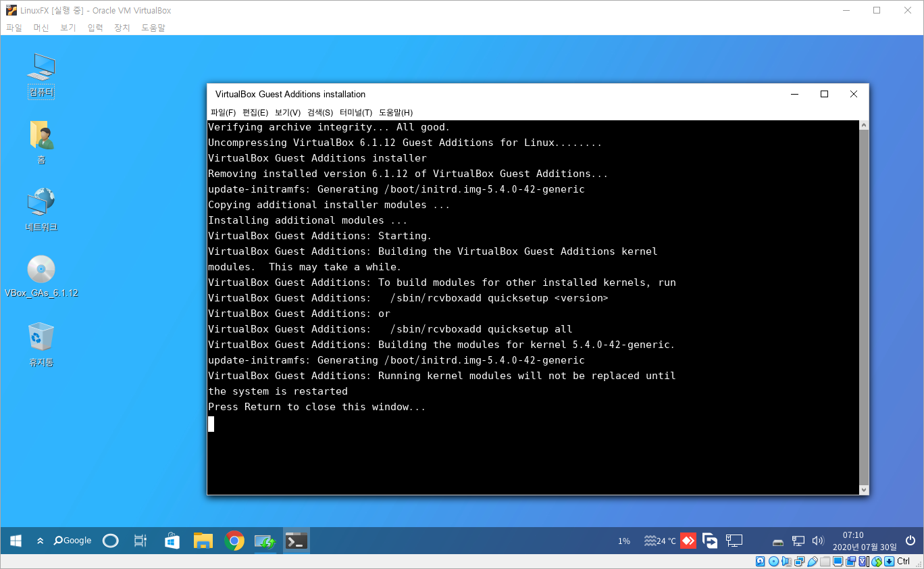Screen dimensions: 924x569
Task: Click the VirtualBox CPU virtualization status icon
Action: pos(864,562)
